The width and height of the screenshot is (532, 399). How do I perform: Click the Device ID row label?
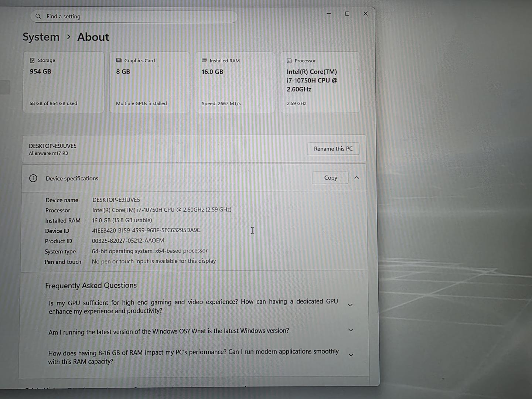(x=57, y=231)
